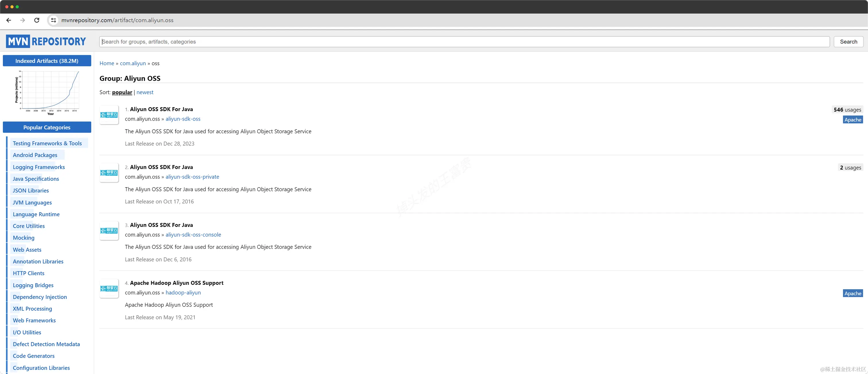Sort results by popular
The width and height of the screenshot is (868, 374).
tap(122, 92)
